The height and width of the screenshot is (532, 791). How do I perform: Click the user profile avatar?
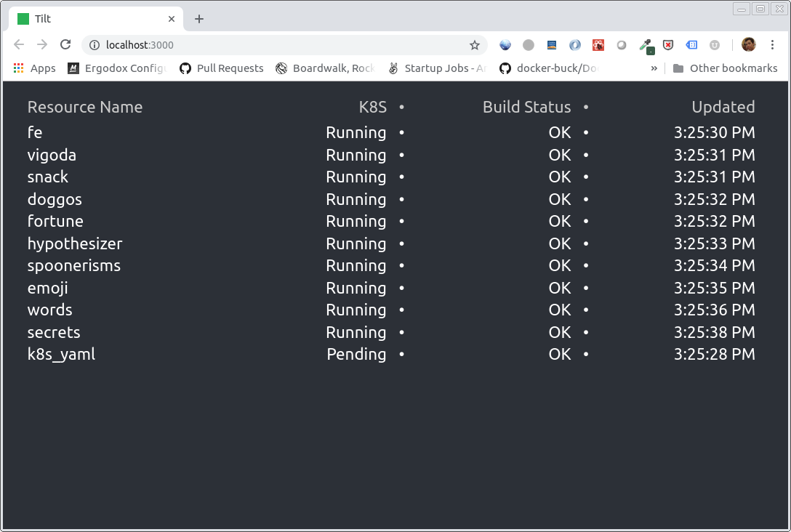(749, 45)
